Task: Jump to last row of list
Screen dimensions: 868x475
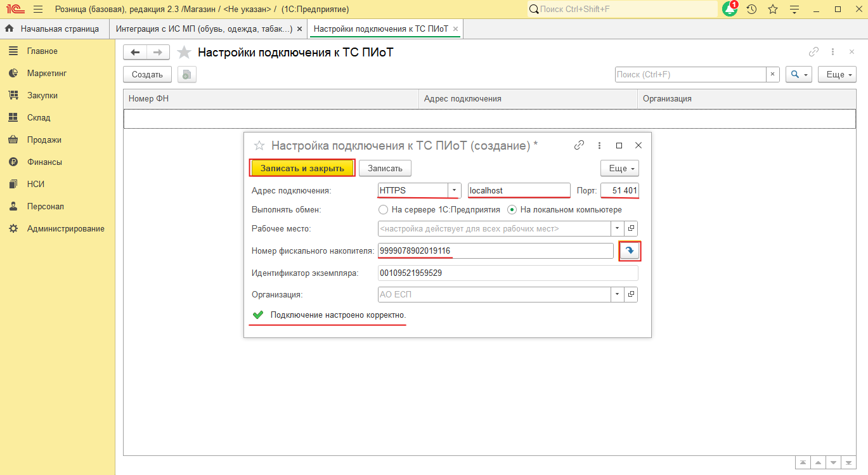Action: pyautogui.click(x=848, y=463)
